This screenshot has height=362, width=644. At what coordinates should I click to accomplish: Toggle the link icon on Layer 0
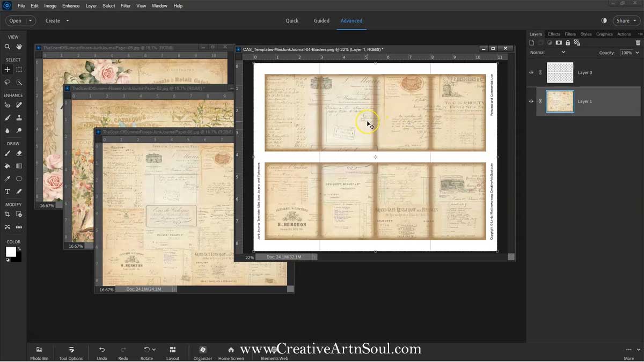point(540,72)
